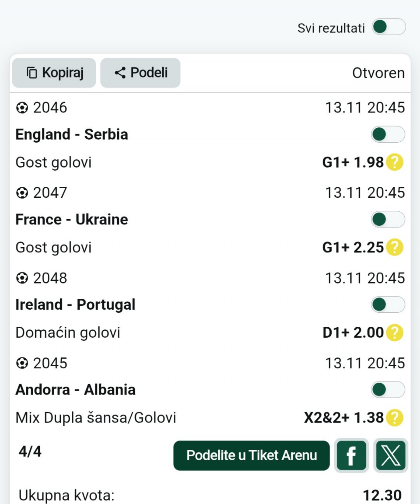The height and width of the screenshot is (504, 420).
Task: Click the football icon next to 2047
Action: [22, 193]
